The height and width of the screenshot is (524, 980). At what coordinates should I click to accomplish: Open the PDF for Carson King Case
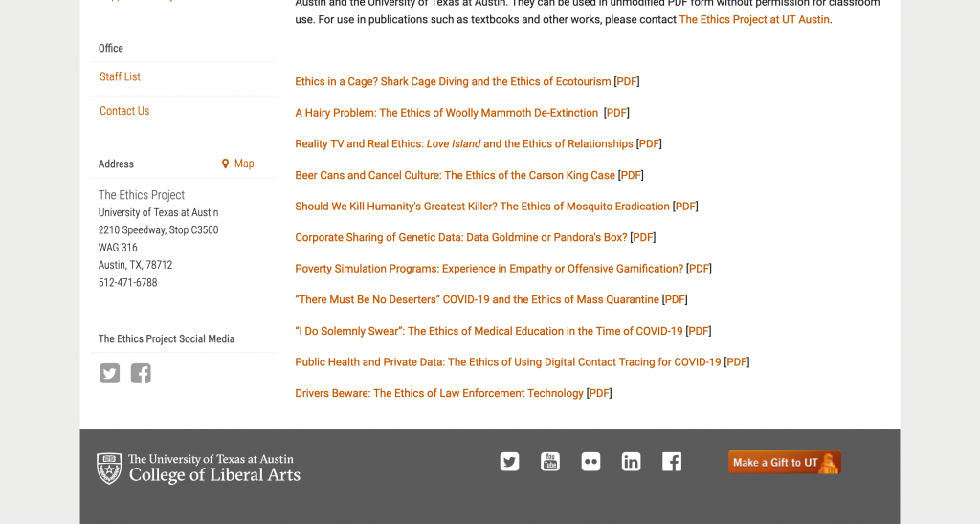(x=631, y=176)
